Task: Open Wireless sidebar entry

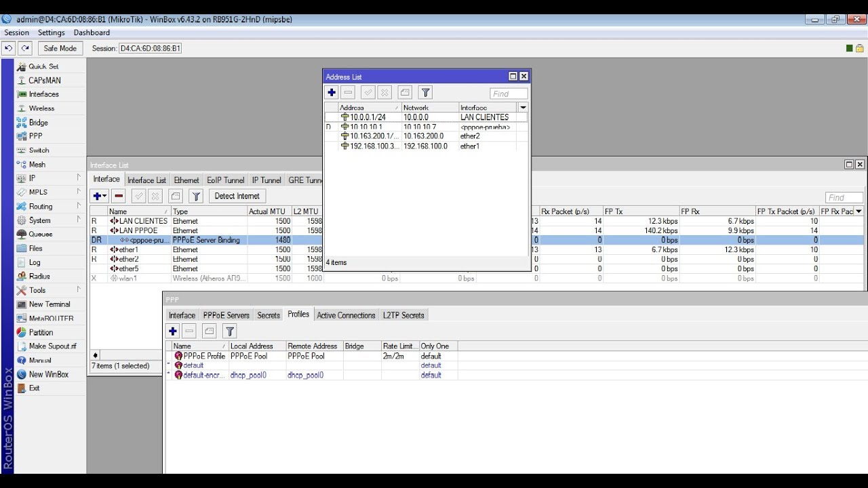Action: (41, 108)
